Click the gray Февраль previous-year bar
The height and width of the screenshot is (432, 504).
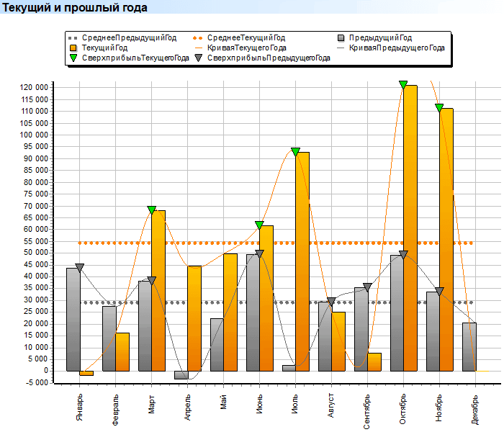[109, 339]
